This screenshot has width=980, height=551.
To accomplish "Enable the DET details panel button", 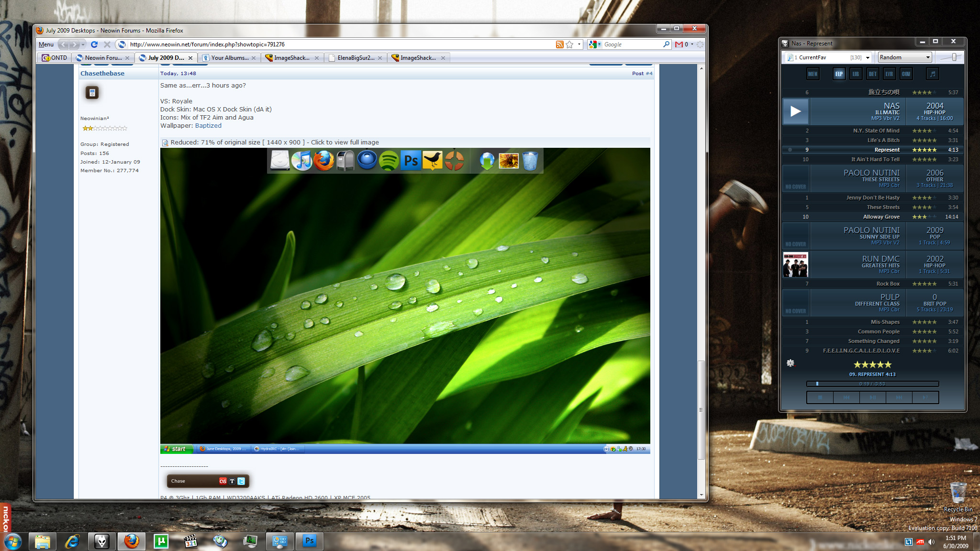I will pyautogui.click(x=872, y=74).
